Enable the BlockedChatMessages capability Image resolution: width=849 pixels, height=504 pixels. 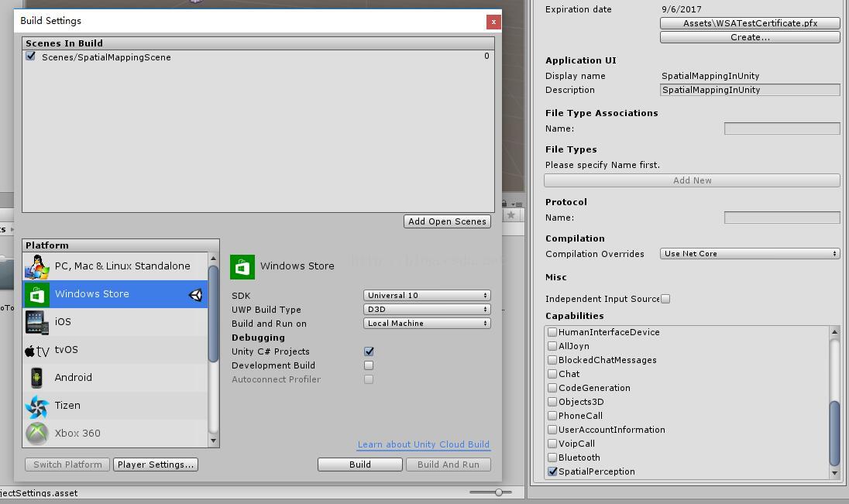[x=552, y=360]
